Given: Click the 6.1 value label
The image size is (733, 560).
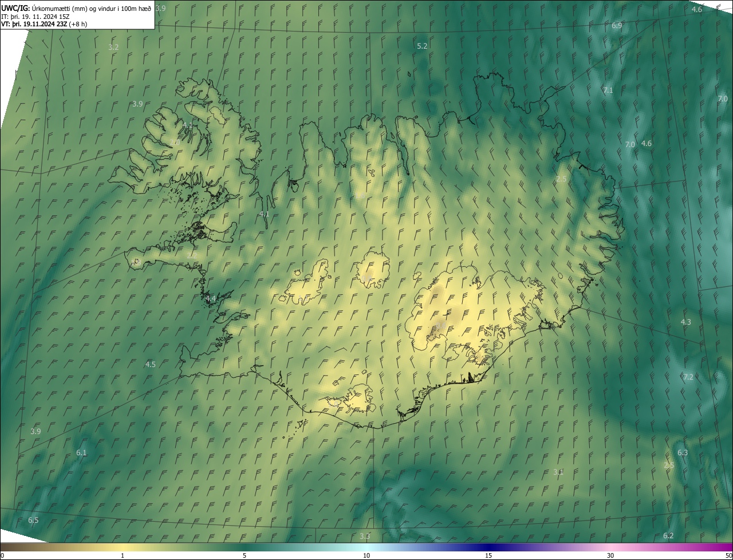Looking at the screenshot, I should pyautogui.click(x=81, y=453).
